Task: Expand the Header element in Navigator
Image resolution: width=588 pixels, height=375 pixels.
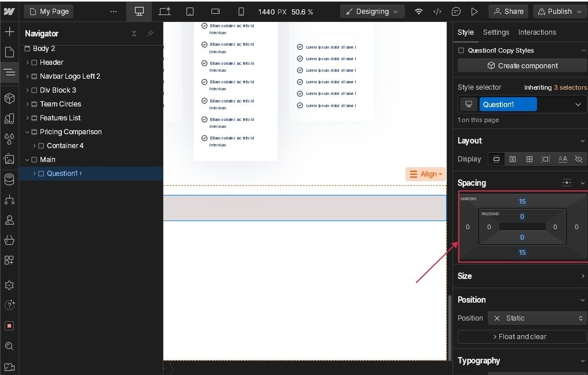Action: tap(27, 62)
